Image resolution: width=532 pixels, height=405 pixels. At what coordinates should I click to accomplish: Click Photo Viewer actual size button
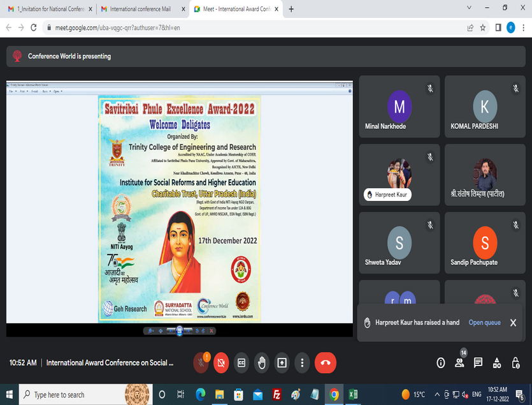161,331
